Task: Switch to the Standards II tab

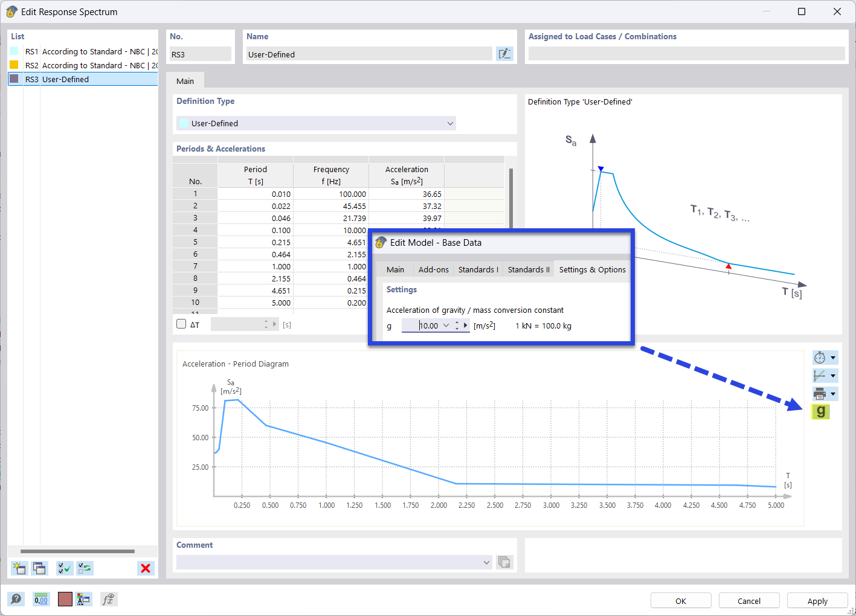Action: 528,269
